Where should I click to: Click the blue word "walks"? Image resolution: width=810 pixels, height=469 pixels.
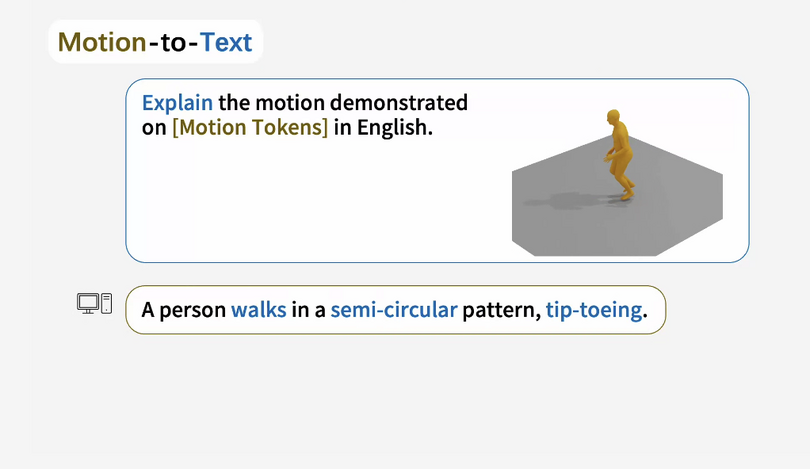point(258,310)
